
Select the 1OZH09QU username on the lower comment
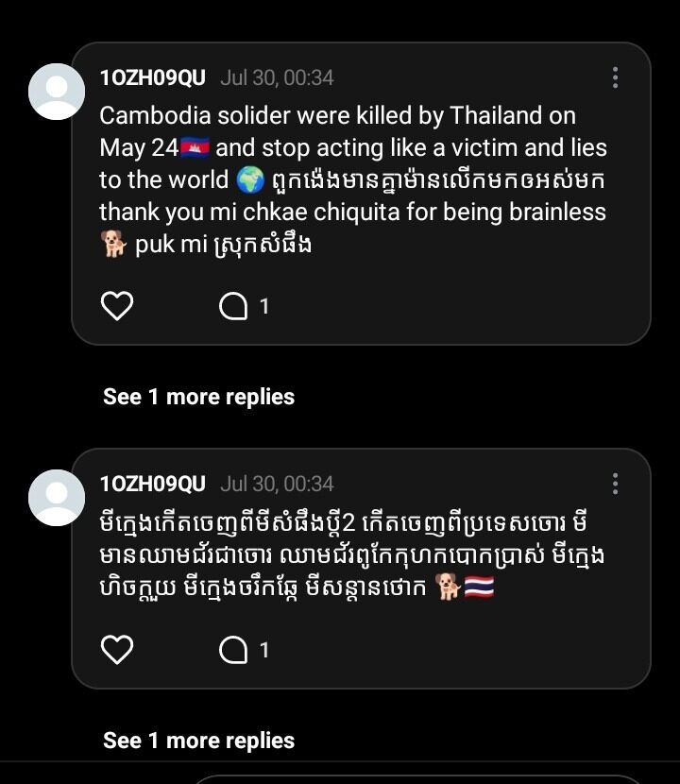[152, 484]
